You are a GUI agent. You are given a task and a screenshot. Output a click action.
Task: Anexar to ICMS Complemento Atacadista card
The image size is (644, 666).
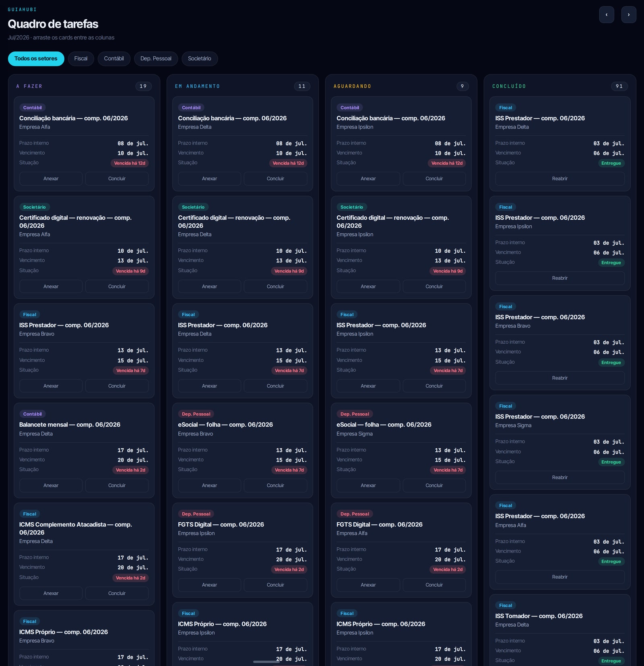tap(51, 593)
